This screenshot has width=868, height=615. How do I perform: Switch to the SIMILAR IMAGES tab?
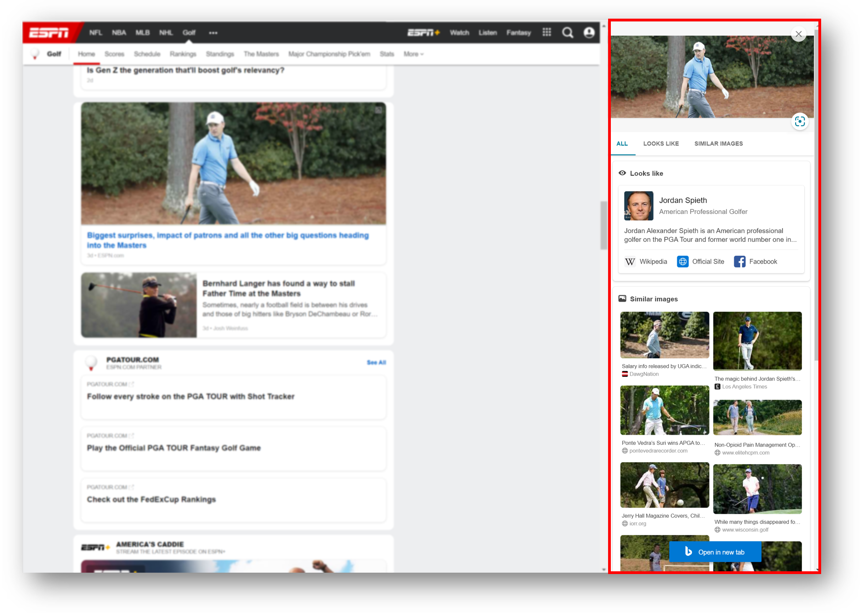[x=718, y=144]
